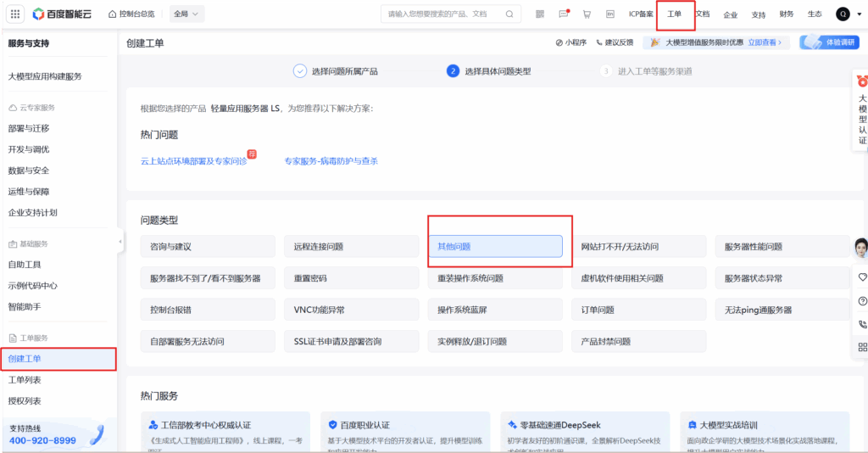This screenshot has width=868, height=453.
Task: Open 专家服务-病毒防护与查杀 link
Action: pos(331,161)
